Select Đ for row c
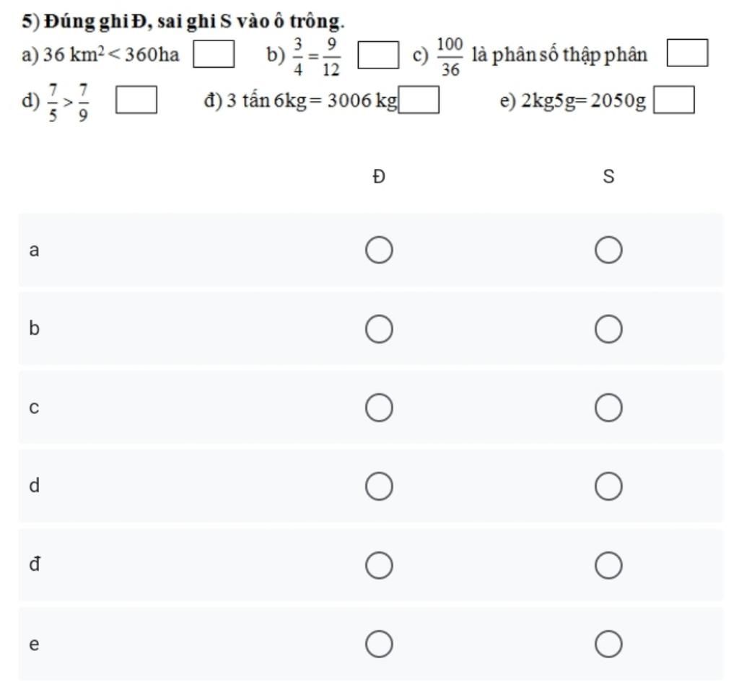The width and height of the screenshot is (739, 700). 379,407
